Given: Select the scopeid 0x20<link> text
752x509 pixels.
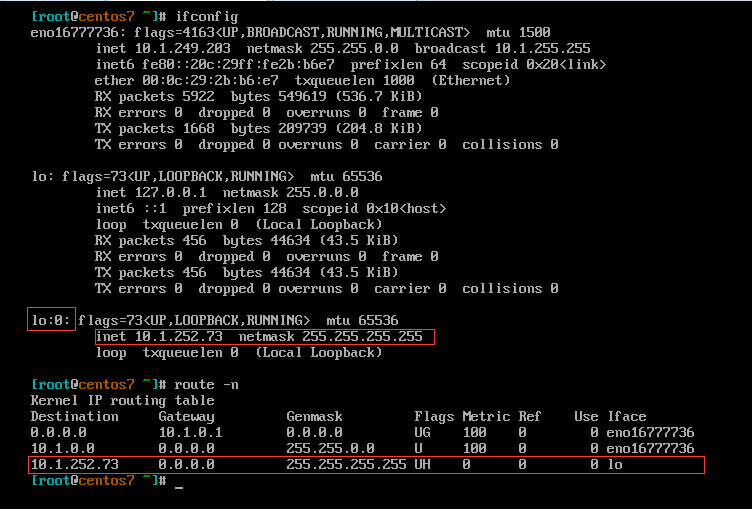Looking at the screenshot, I should 534,65.
